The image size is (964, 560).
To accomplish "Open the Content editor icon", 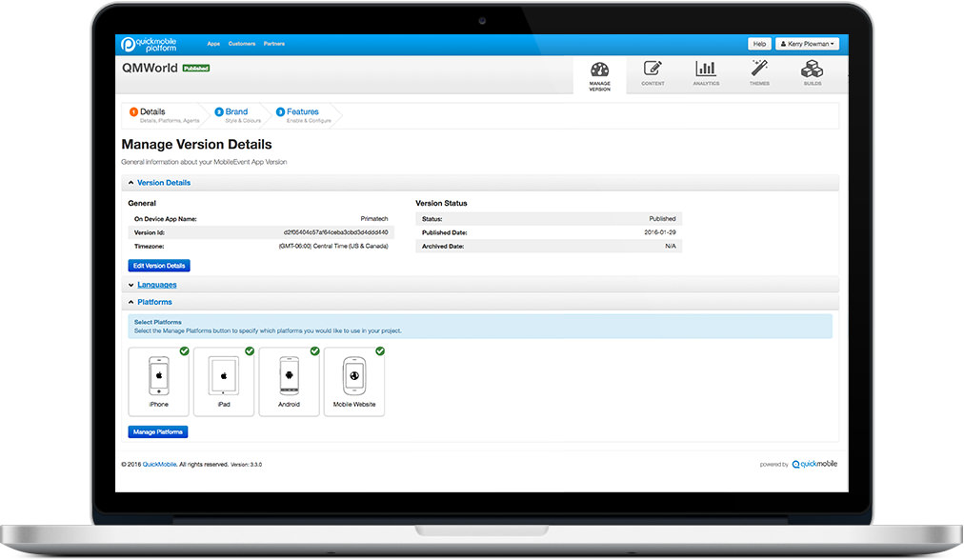I will [653, 70].
